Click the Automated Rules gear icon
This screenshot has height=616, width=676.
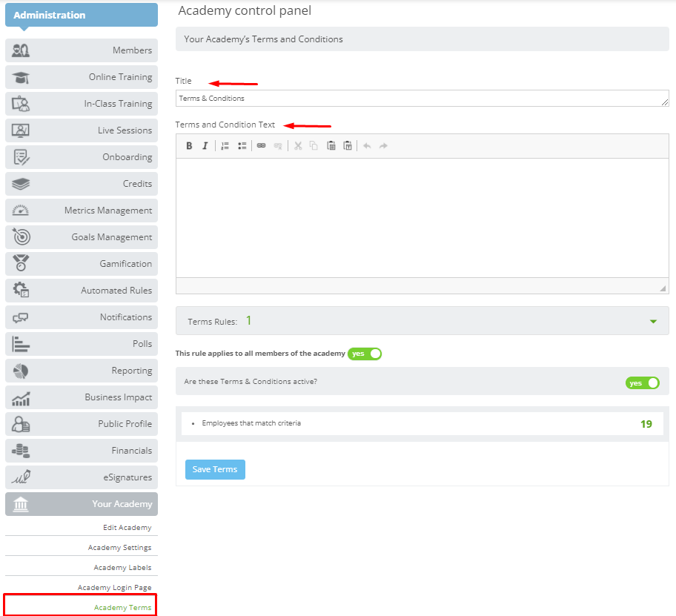coord(21,290)
